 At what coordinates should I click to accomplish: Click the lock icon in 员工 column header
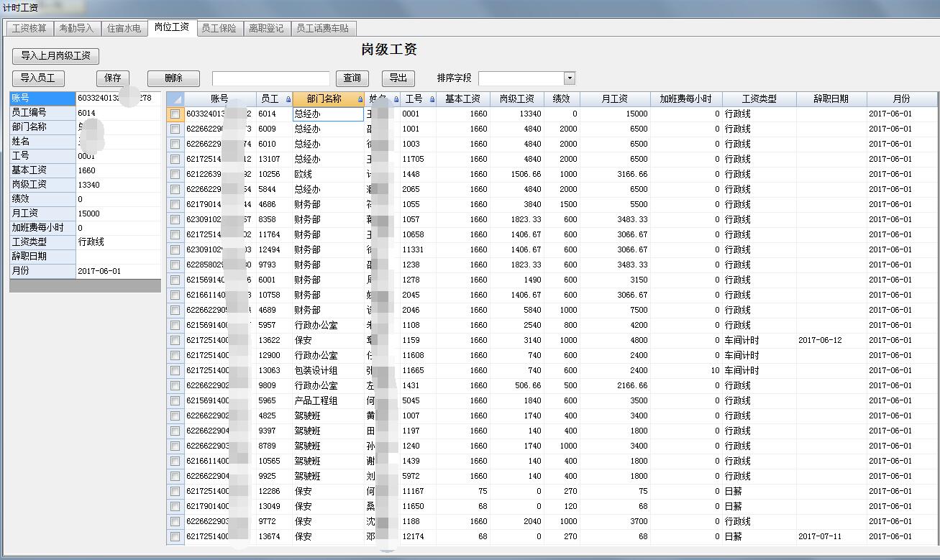point(288,100)
